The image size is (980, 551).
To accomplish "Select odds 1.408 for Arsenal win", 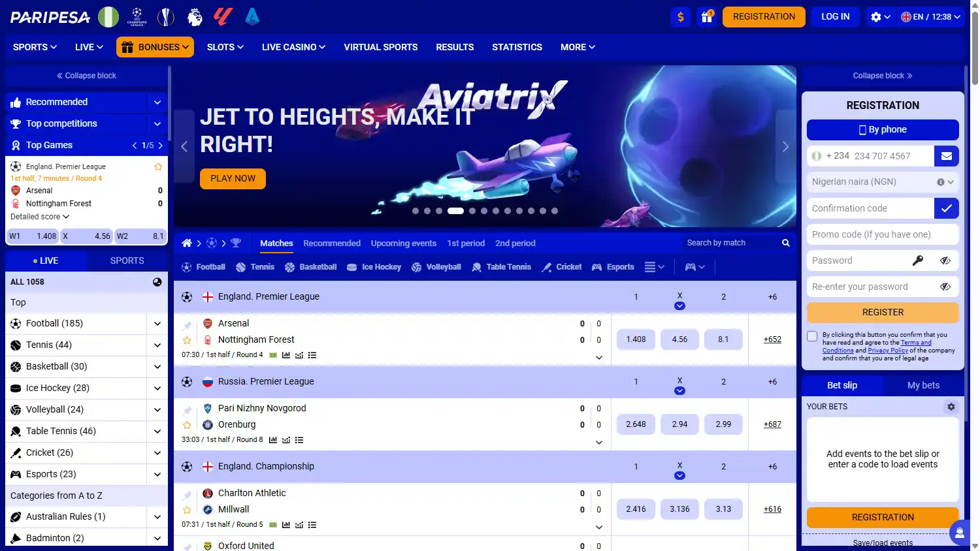I will point(636,339).
